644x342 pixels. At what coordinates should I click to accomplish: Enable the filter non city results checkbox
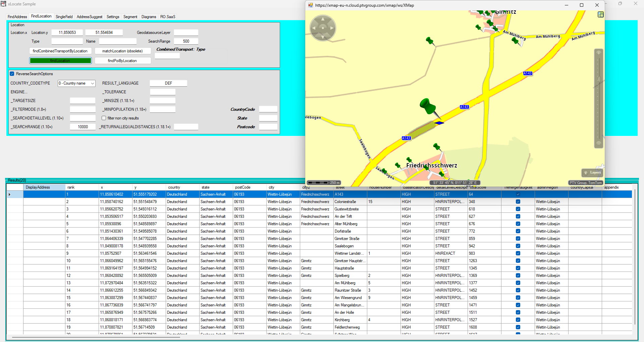(x=104, y=118)
